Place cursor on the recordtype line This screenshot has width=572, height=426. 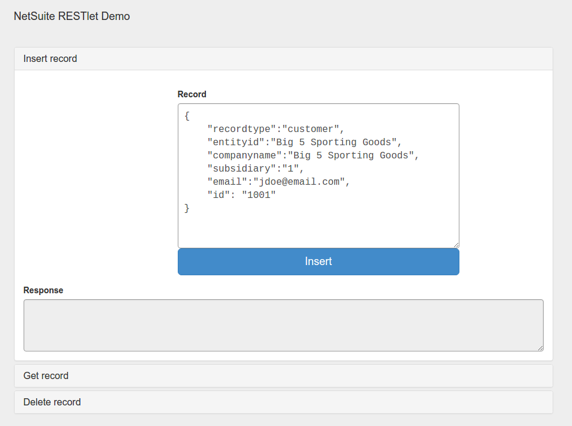[x=275, y=129]
